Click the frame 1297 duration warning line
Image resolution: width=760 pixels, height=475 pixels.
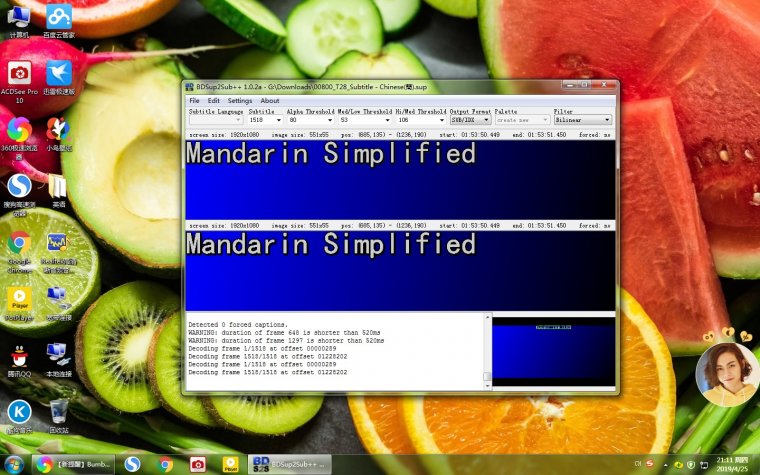[x=286, y=341]
